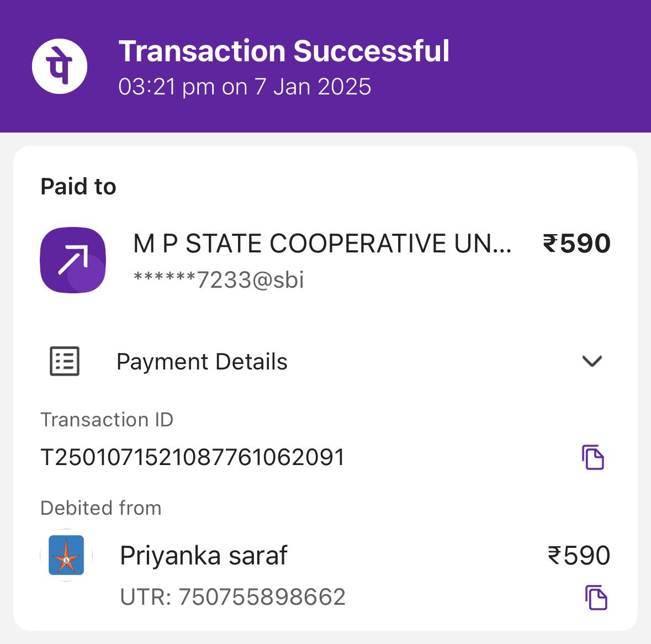This screenshot has height=644, width=651.
Task: Tap the 03:21 pm on 7 Jan 2025 timestamp
Action: (x=245, y=87)
